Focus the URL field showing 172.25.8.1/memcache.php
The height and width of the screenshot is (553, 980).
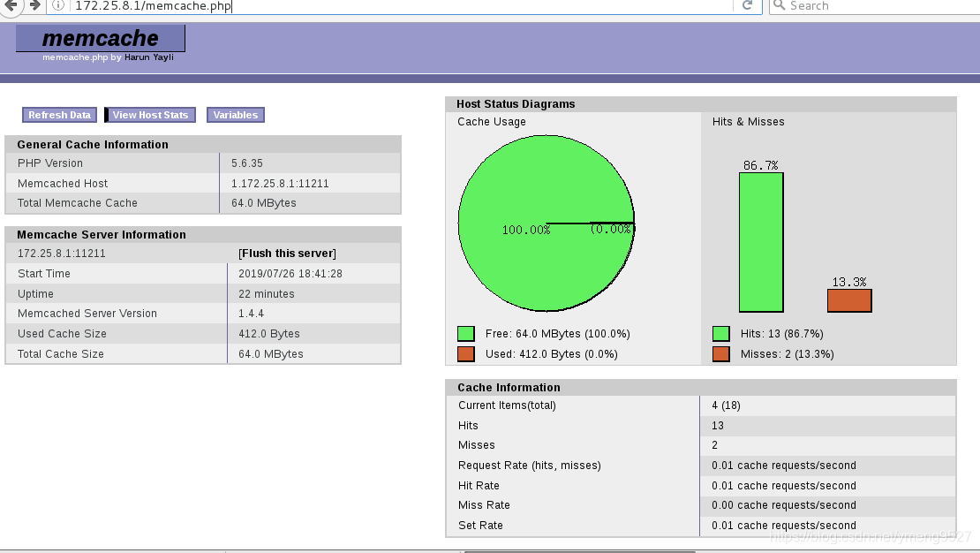[x=400, y=6]
